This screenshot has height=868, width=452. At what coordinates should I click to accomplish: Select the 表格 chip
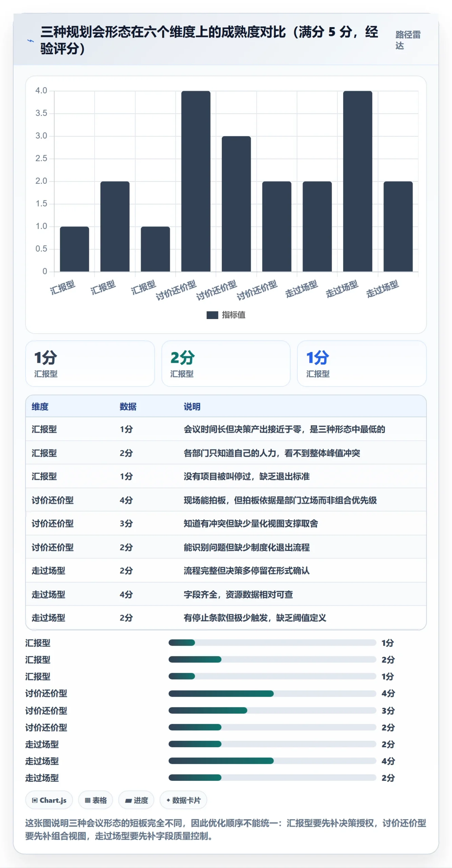coord(96,800)
